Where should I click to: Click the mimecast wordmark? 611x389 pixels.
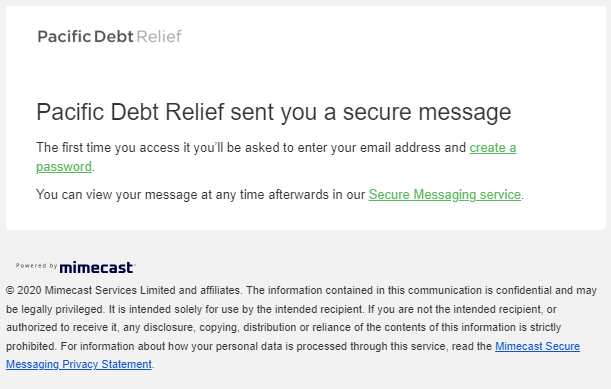point(97,267)
